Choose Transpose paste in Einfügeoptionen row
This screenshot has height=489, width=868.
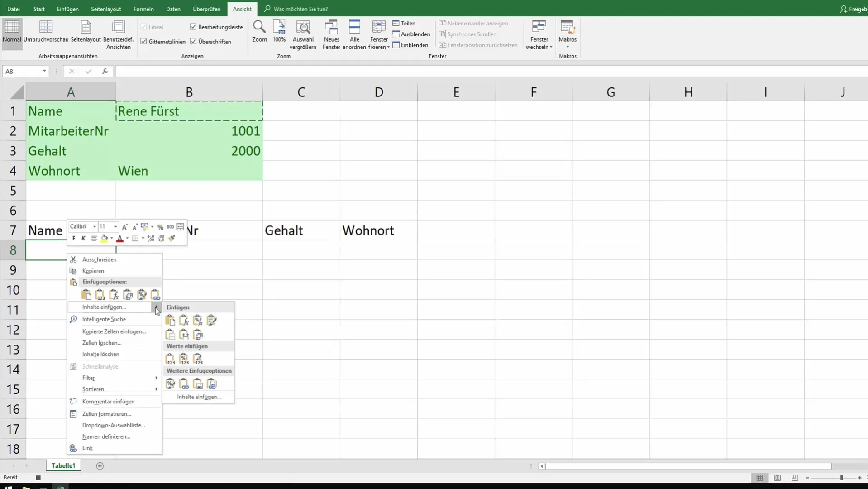tap(128, 295)
